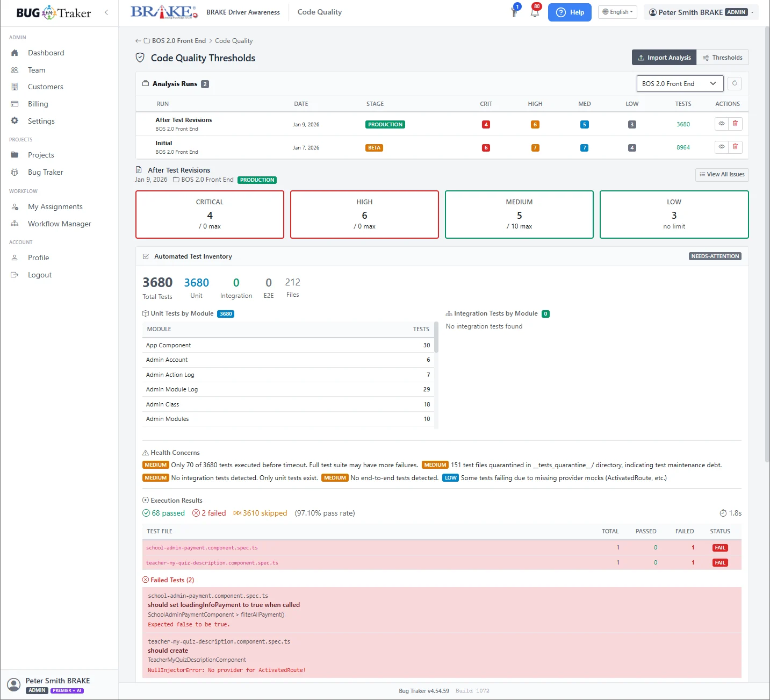Refresh the analysis runs list
This screenshot has width=770, height=700.
[x=735, y=83]
